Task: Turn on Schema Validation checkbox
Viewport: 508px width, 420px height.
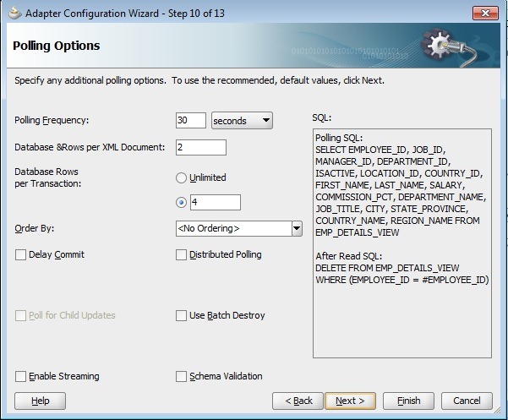Action: point(181,376)
